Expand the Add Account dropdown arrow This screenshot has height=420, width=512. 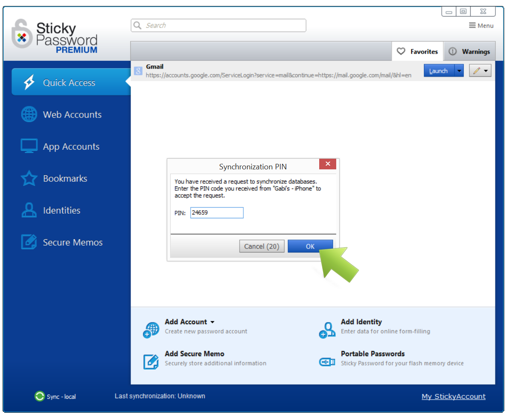(212, 322)
